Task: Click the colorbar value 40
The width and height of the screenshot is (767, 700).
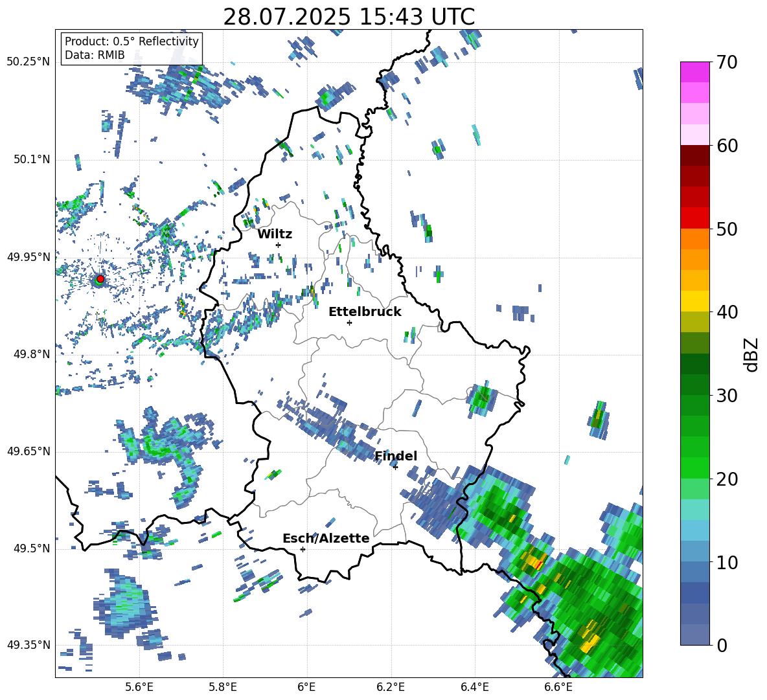Action: point(727,312)
